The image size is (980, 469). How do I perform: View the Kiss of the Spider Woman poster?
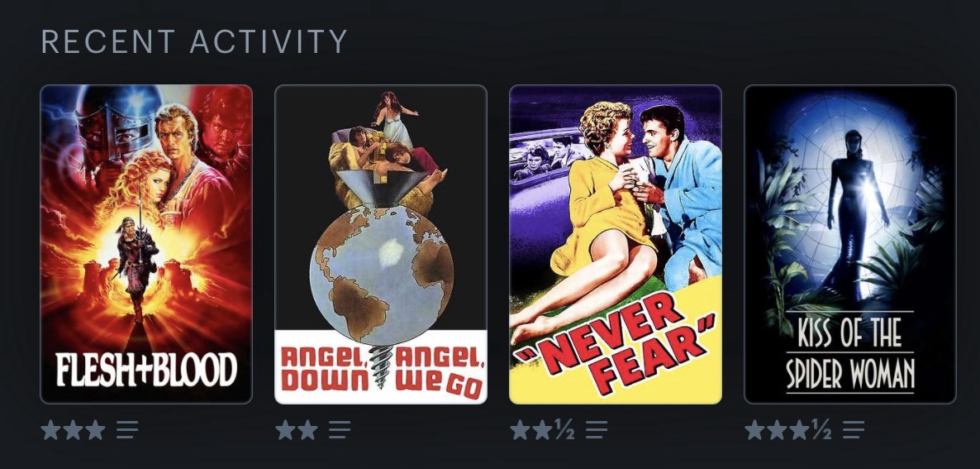point(850,245)
